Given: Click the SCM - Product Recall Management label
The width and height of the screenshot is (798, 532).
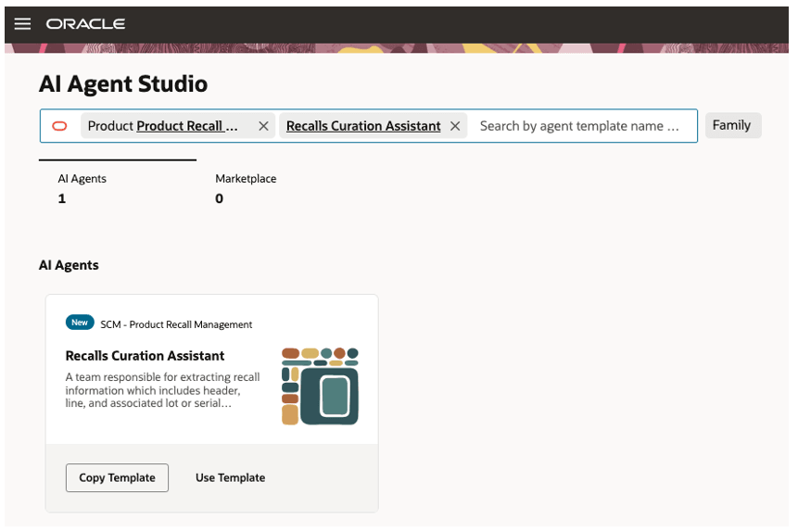Looking at the screenshot, I should coord(176,324).
